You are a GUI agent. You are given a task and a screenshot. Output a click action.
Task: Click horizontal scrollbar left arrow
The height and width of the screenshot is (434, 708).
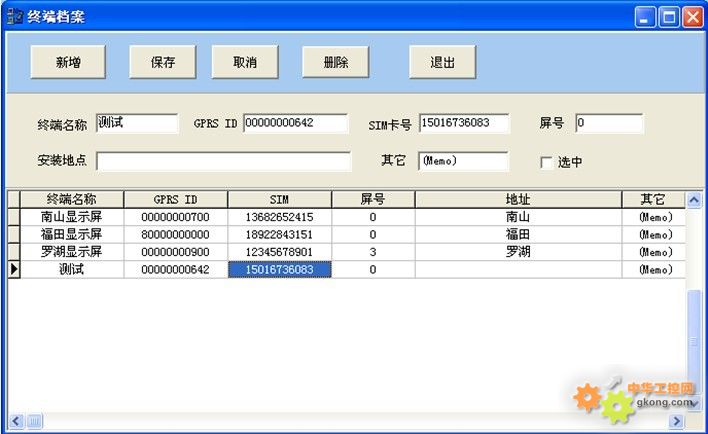(x=15, y=421)
